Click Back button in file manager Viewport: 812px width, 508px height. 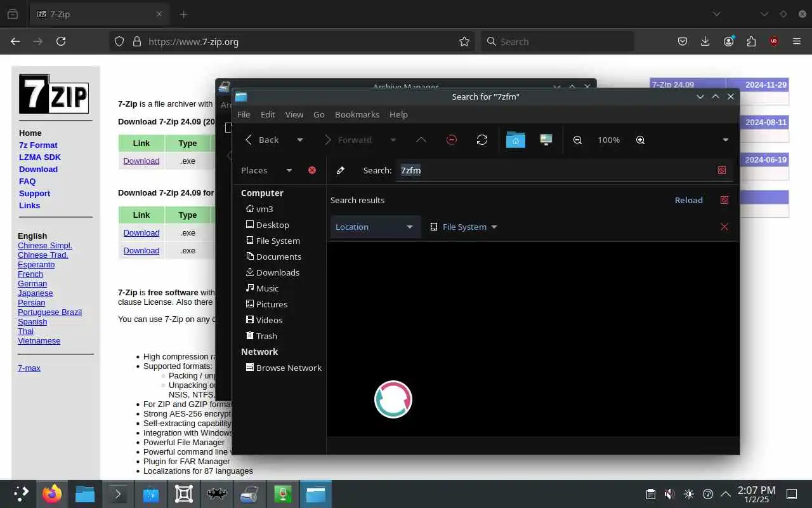[x=262, y=140]
